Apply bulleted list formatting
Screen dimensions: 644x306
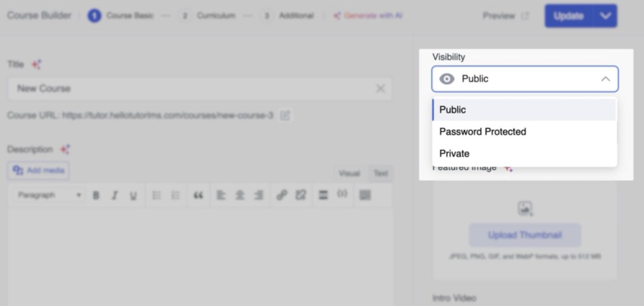(x=157, y=196)
